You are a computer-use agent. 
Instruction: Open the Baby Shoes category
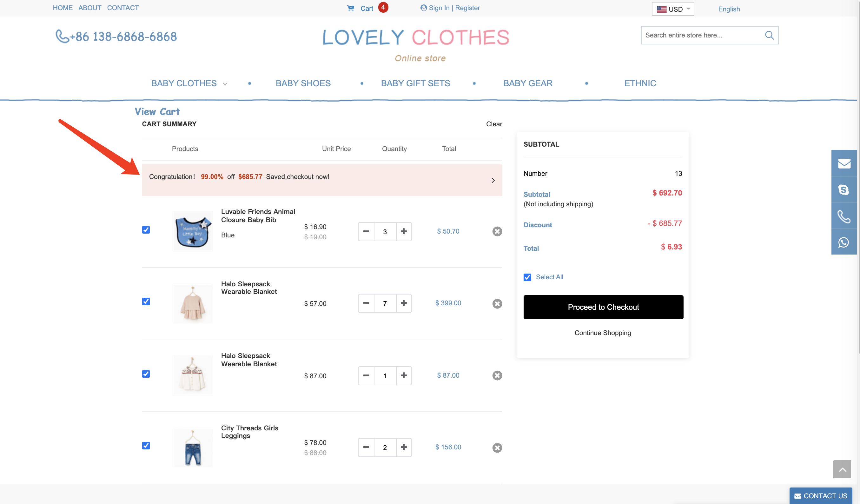point(303,83)
